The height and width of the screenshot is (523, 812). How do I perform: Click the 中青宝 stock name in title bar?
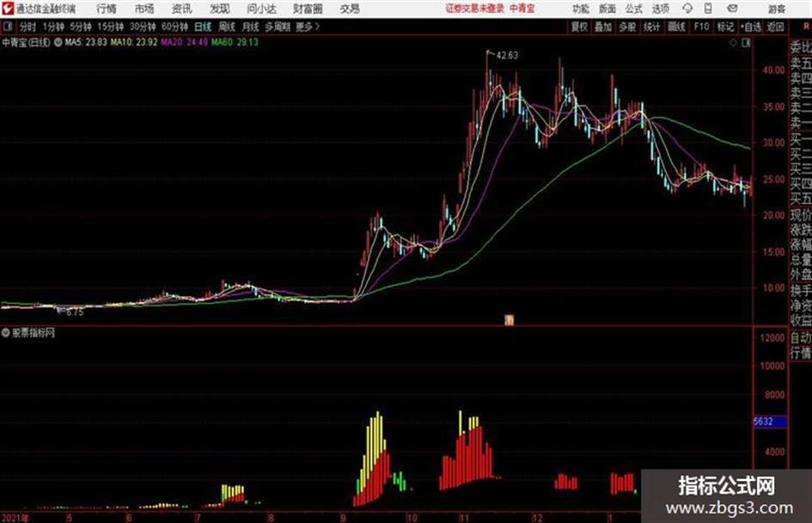pyautogui.click(x=522, y=9)
